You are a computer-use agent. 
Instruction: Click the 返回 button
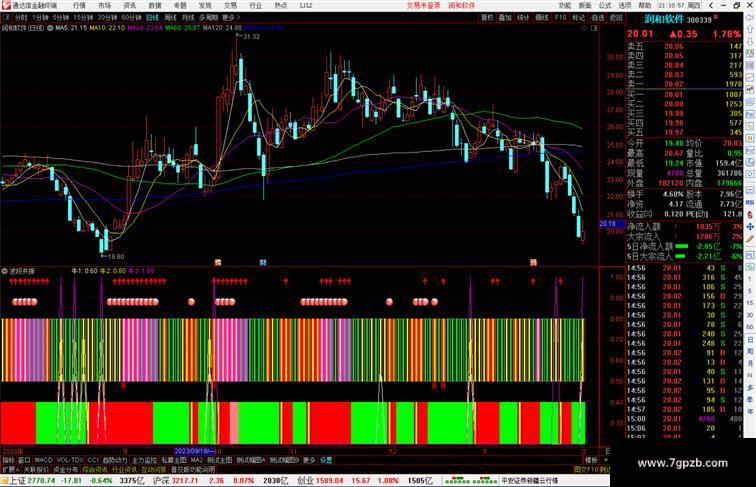tap(616, 17)
